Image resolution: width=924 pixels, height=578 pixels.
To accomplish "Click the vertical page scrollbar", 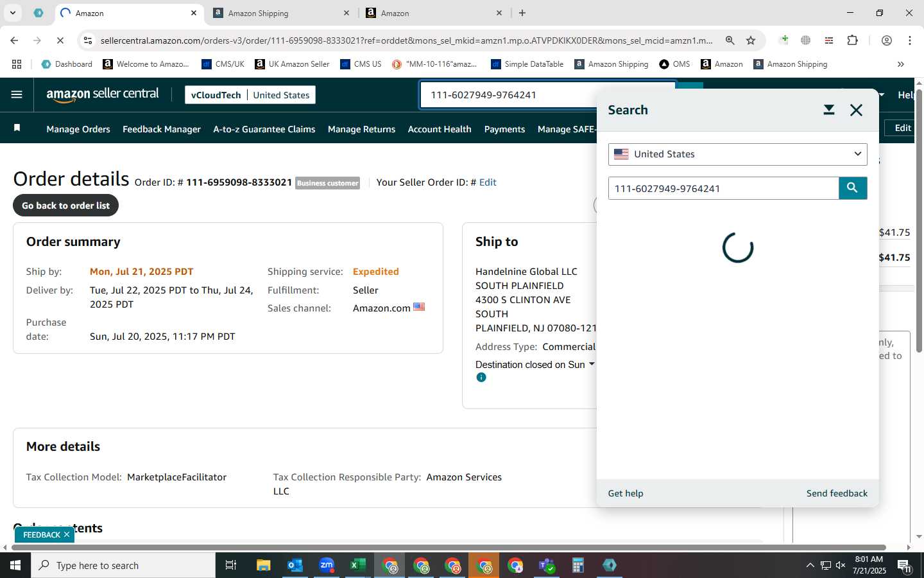I will point(919,222).
